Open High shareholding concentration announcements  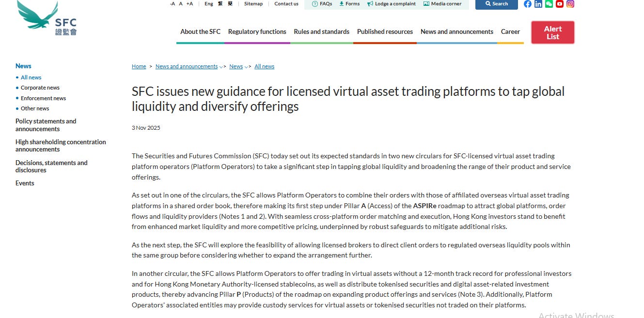click(x=61, y=146)
